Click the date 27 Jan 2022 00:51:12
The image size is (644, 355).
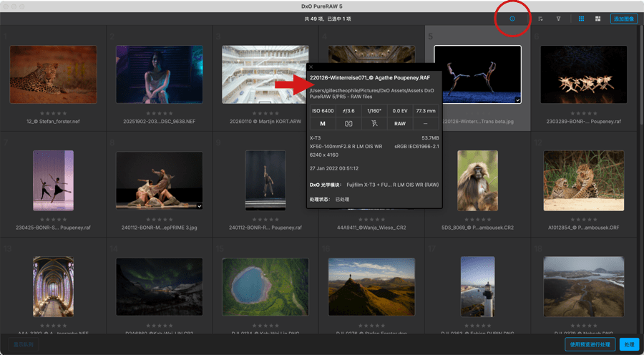(x=335, y=168)
